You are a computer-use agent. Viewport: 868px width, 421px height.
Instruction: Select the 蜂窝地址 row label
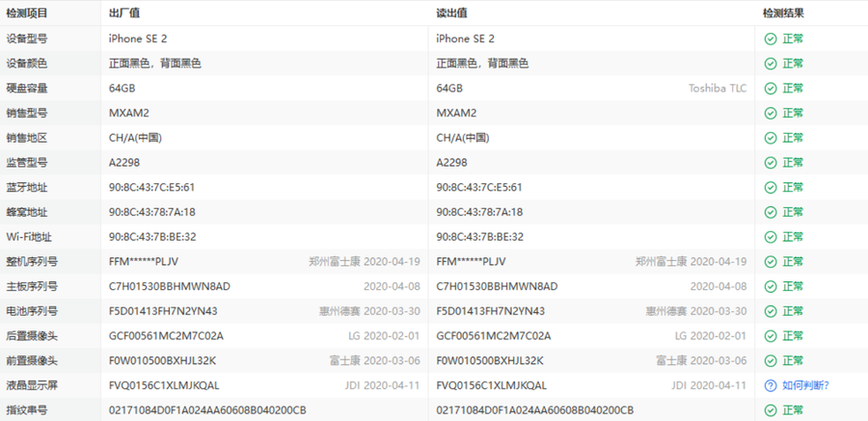point(27,212)
